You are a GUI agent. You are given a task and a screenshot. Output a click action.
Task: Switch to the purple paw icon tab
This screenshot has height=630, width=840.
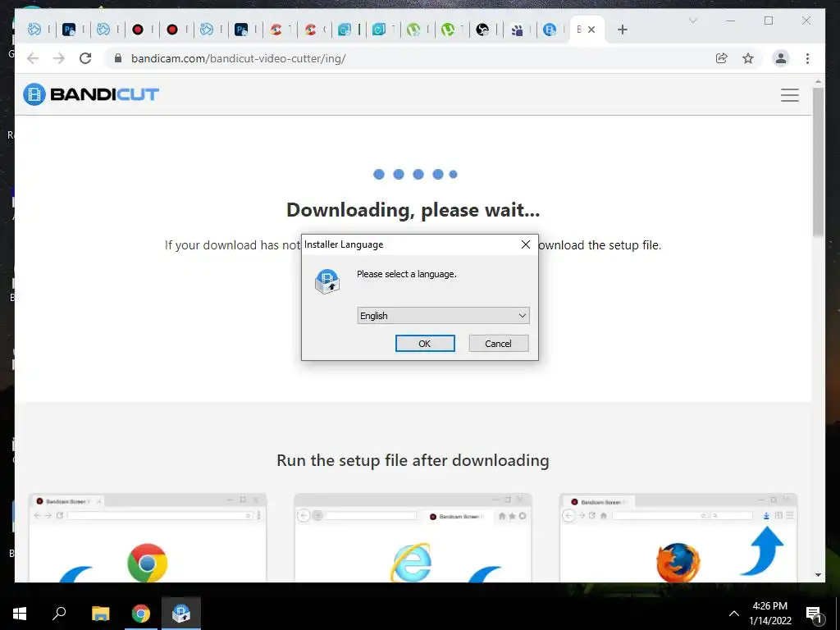point(517,30)
